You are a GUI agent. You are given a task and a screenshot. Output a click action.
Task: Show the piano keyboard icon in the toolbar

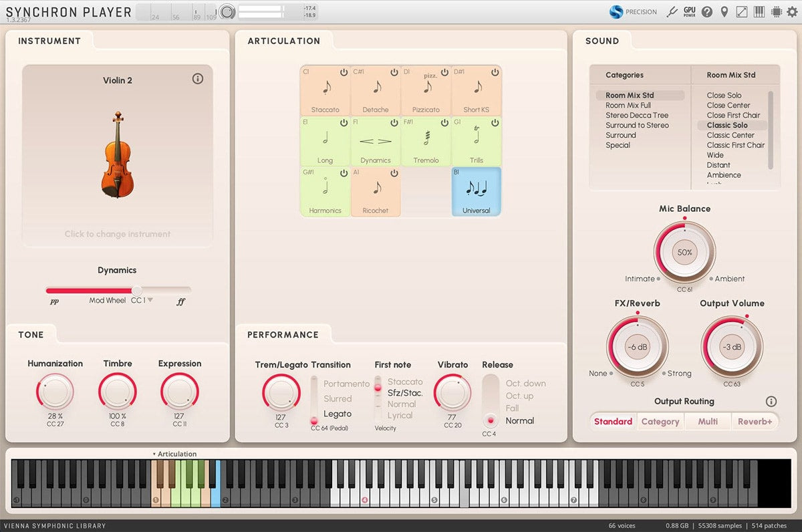click(759, 11)
